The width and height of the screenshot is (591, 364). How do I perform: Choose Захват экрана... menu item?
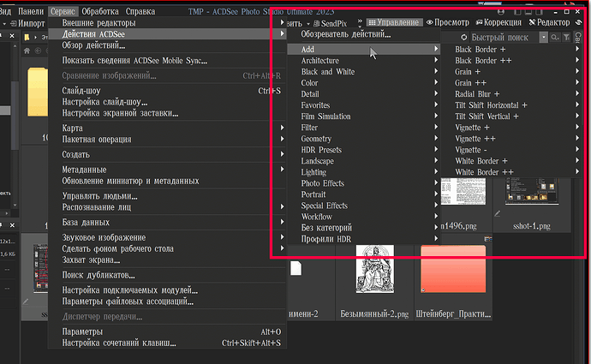[167, 260]
